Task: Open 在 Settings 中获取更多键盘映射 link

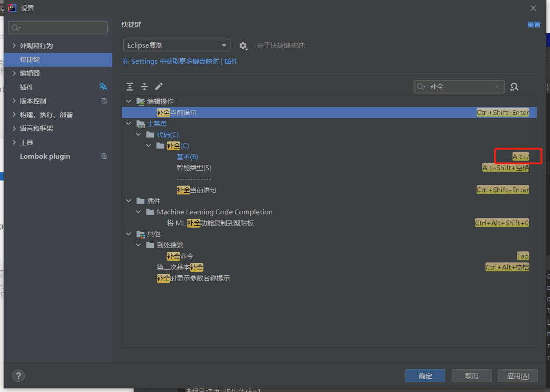Action: coord(171,61)
